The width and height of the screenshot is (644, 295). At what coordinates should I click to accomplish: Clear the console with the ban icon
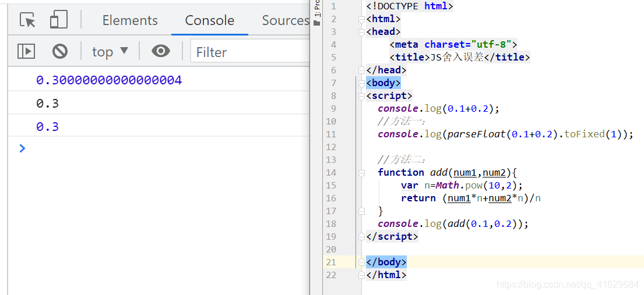tap(60, 51)
